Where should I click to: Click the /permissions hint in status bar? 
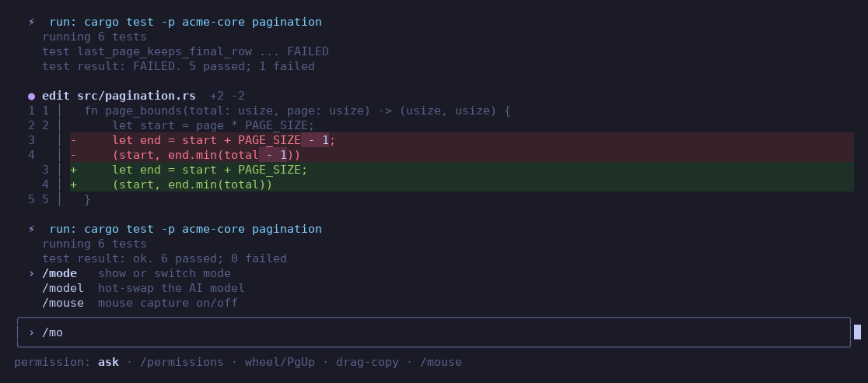click(x=181, y=363)
